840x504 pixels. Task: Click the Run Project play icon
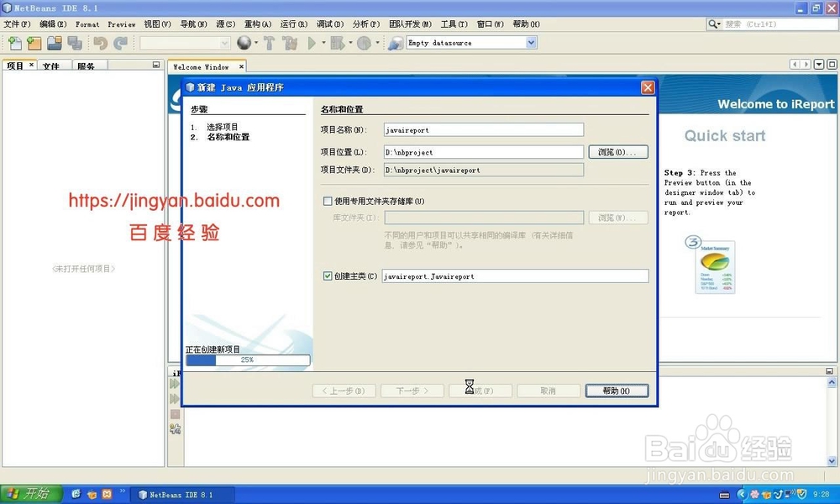312,43
